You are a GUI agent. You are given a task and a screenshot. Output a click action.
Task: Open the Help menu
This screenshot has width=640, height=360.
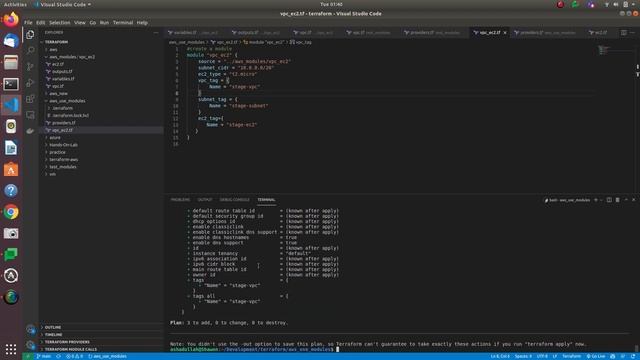click(x=142, y=22)
